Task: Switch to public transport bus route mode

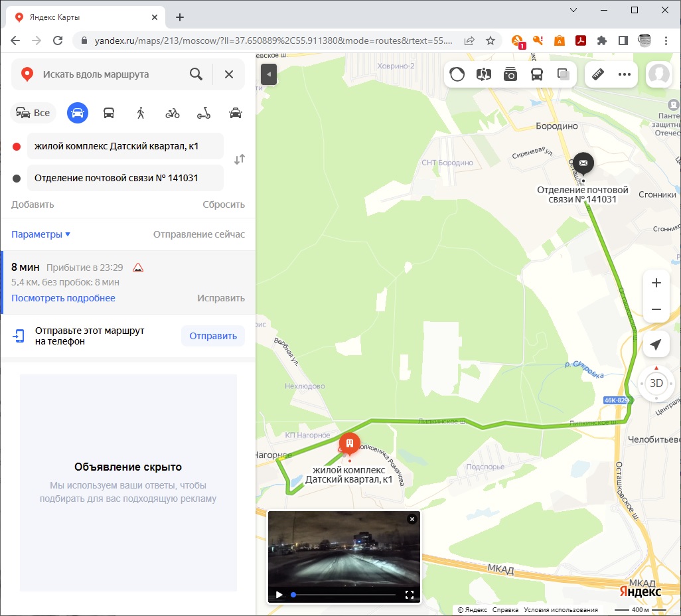Action: click(x=109, y=114)
